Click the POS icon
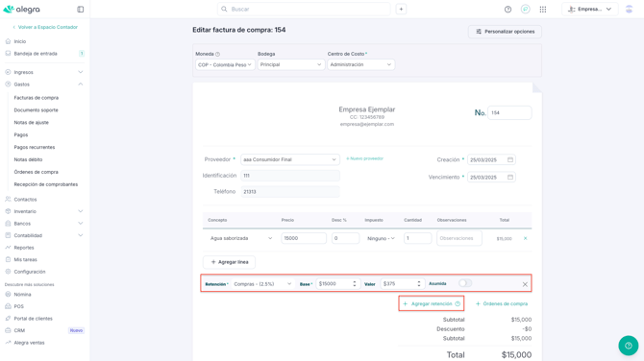Screen dimensions: 644x361 tap(8, 306)
